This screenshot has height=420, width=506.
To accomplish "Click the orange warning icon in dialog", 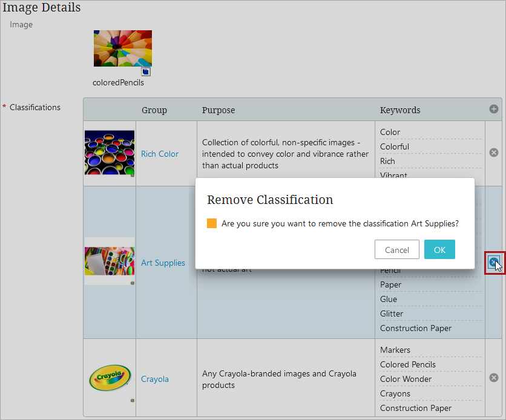I will coord(212,223).
